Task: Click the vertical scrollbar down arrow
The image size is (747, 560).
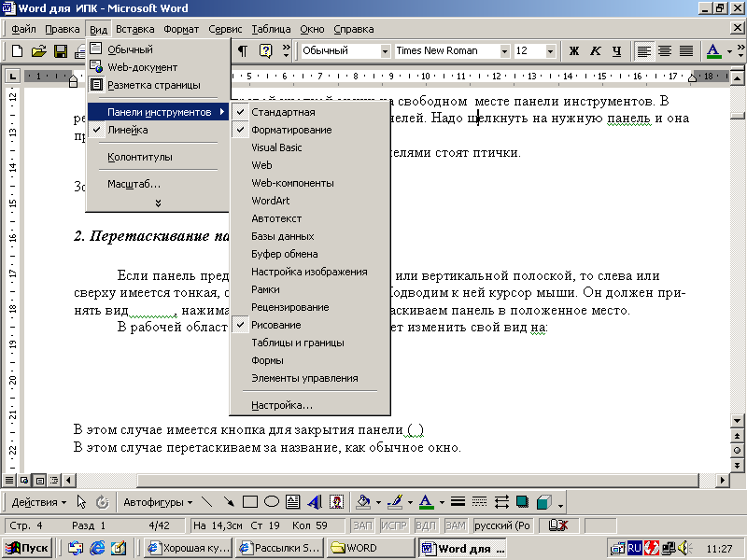Action: point(737,421)
